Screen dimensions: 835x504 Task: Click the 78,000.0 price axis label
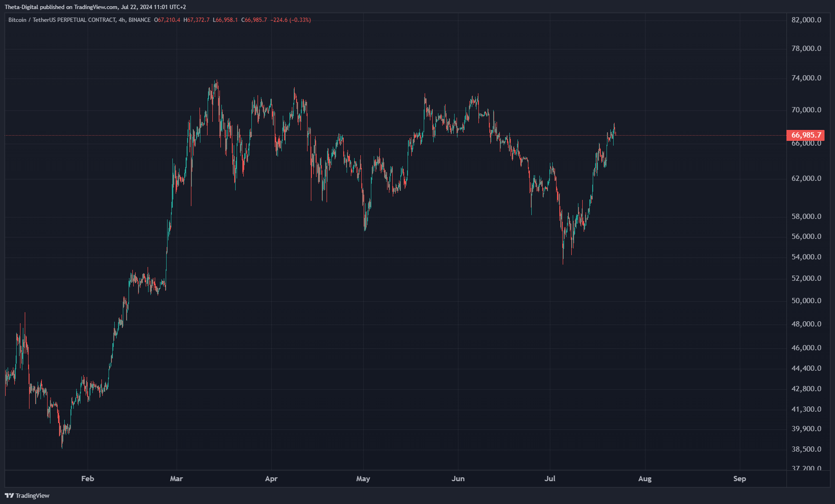tap(806, 49)
